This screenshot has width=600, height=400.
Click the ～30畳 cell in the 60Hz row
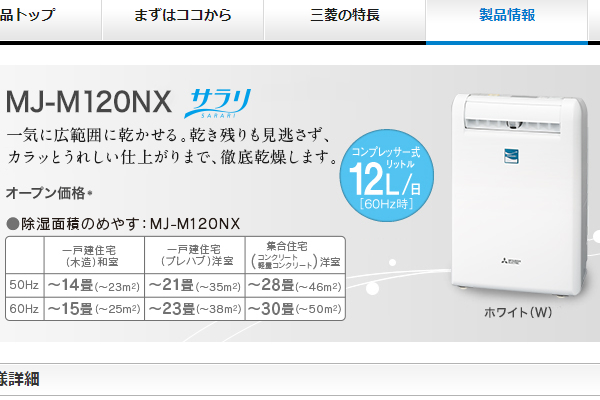[x=295, y=309]
